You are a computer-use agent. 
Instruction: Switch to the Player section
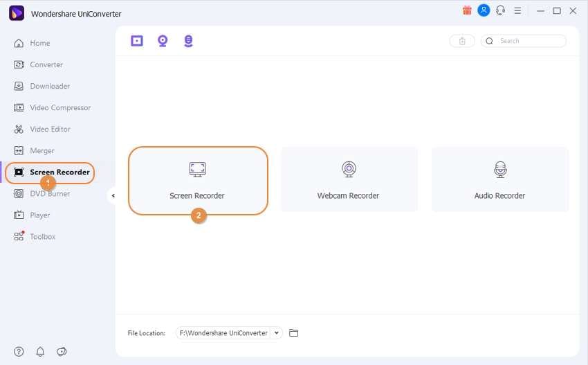[32, 215]
